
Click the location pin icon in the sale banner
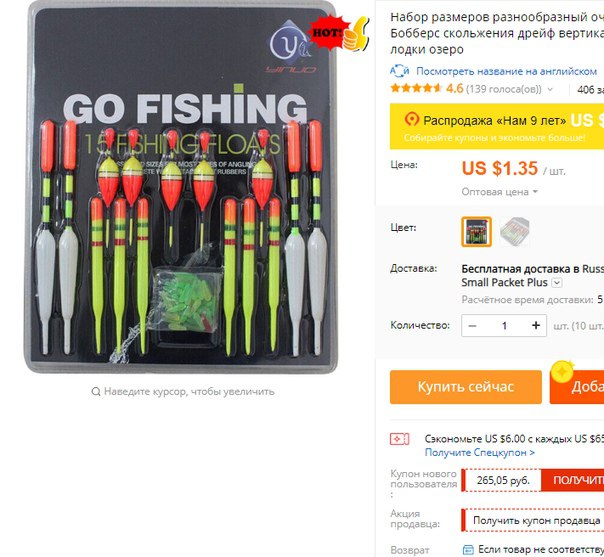point(411,119)
